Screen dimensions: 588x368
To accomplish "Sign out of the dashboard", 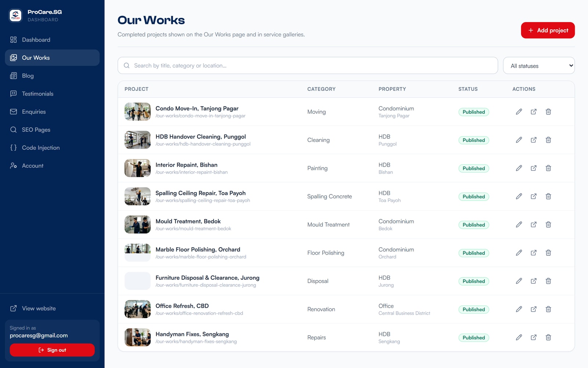I will coord(52,350).
